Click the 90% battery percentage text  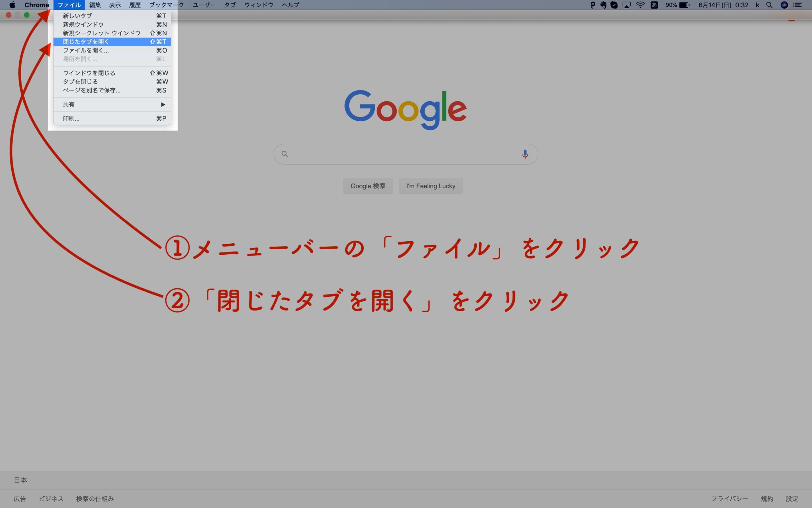tap(671, 5)
